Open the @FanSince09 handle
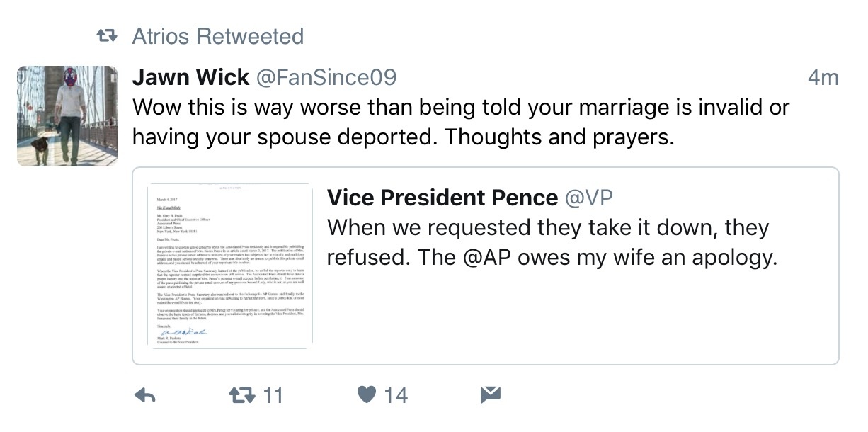The height and width of the screenshot is (432, 868). click(326, 77)
